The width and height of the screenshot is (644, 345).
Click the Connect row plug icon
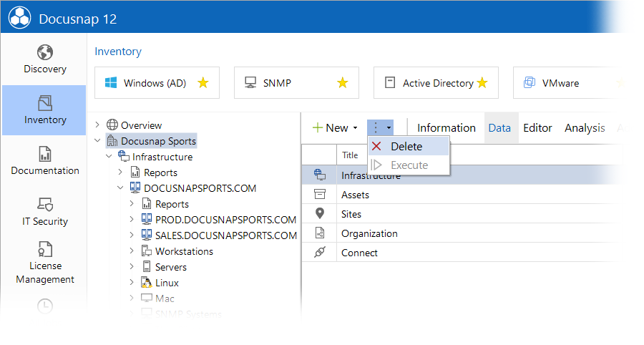click(x=320, y=252)
